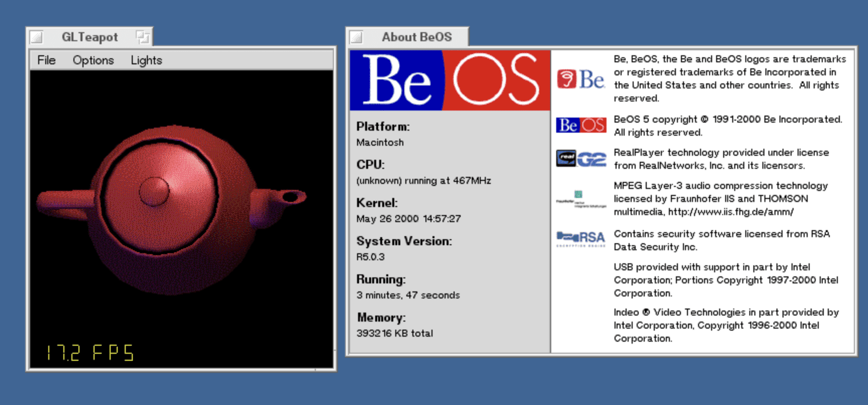Image resolution: width=868 pixels, height=405 pixels.
Task: Click the Be Incorporated logo in credits
Action: [x=580, y=79]
